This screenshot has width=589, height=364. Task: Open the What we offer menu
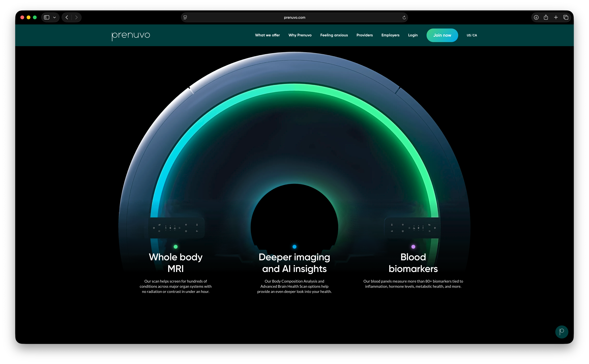(267, 35)
